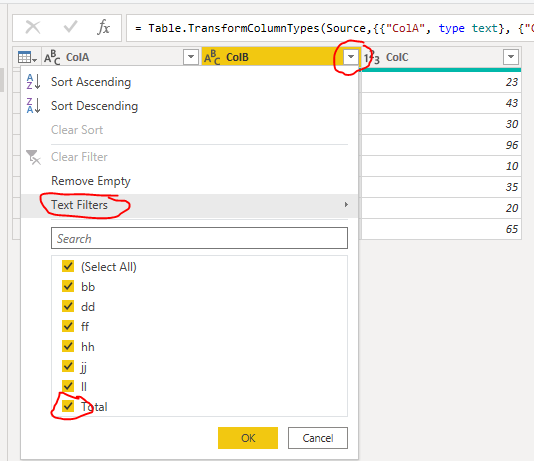Choose Sort Ascending menu entry

(x=189, y=82)
